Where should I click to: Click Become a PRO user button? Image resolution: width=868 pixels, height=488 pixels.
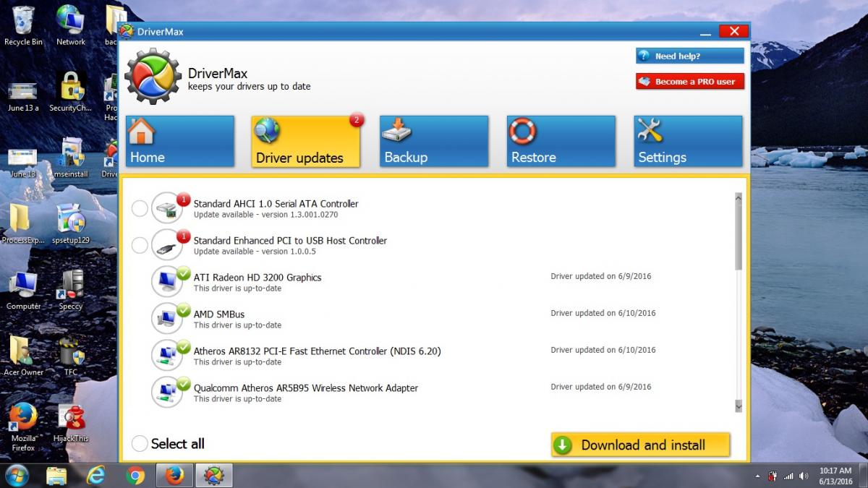coord(690,82)
